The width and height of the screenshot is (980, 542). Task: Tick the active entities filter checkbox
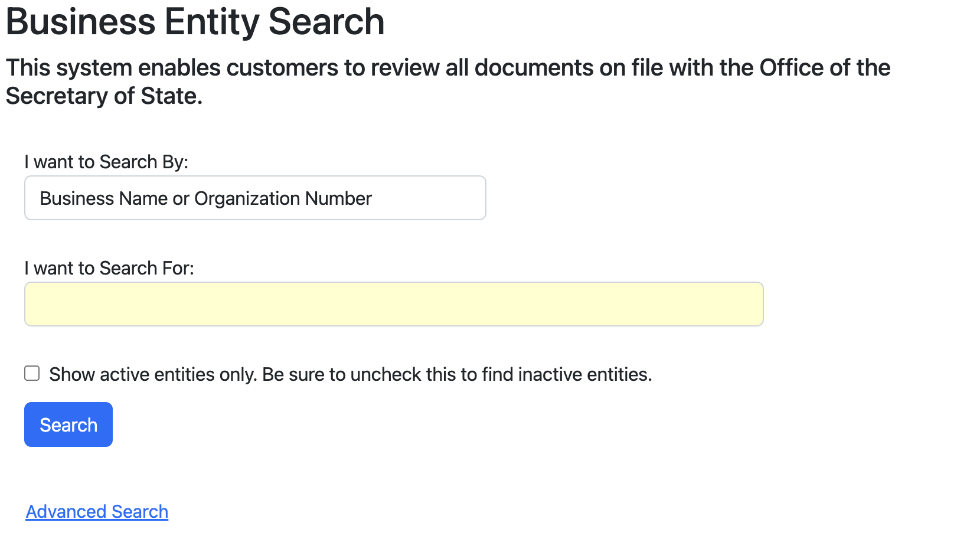32,374
